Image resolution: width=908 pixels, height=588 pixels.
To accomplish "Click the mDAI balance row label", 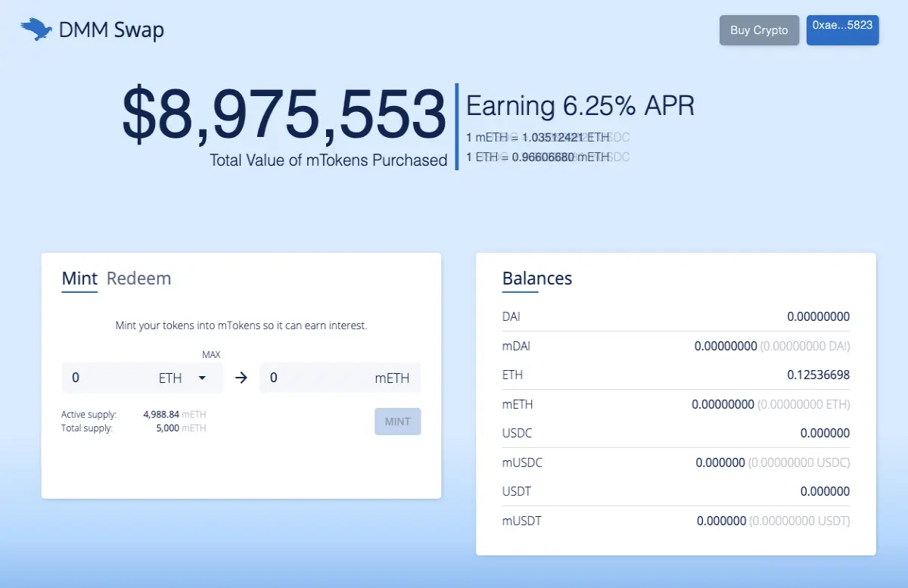I will point(516,346).
